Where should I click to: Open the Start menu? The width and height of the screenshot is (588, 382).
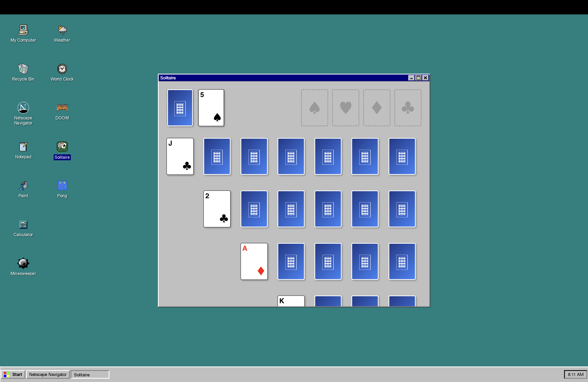point(13,374)
